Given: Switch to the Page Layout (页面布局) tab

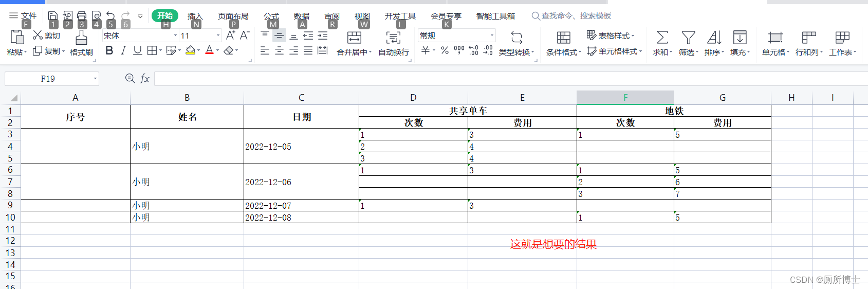Looking at the screenshot, I should pyautogui.click(x=233, y=16).
